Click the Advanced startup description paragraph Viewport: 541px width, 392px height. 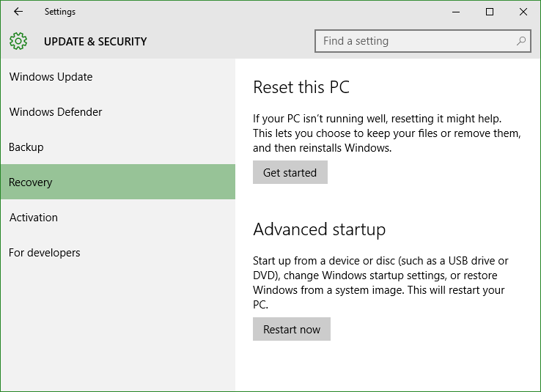point(380,282)
